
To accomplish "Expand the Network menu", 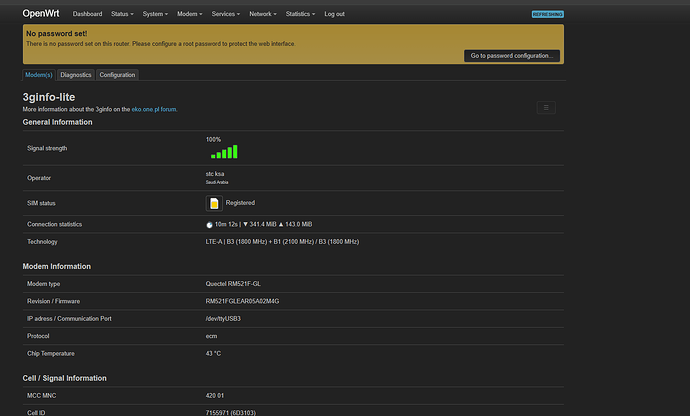I will coord(264,14).
